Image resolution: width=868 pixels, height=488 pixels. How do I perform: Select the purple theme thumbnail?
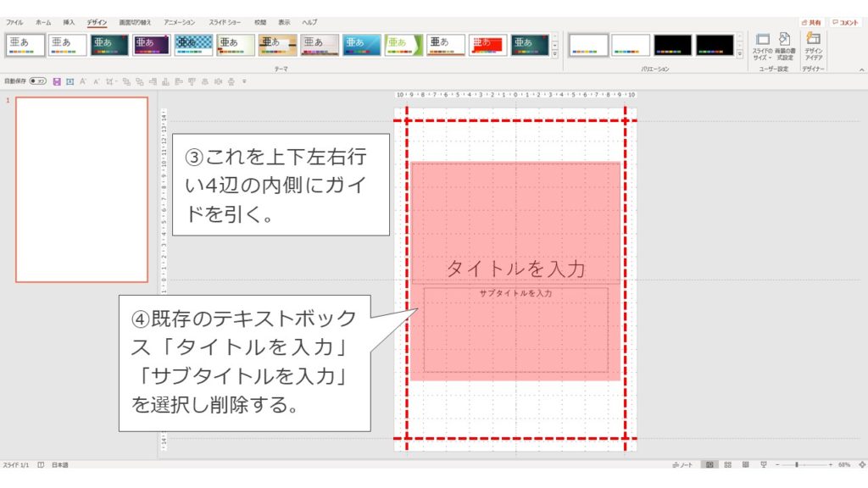pos(152,46)
